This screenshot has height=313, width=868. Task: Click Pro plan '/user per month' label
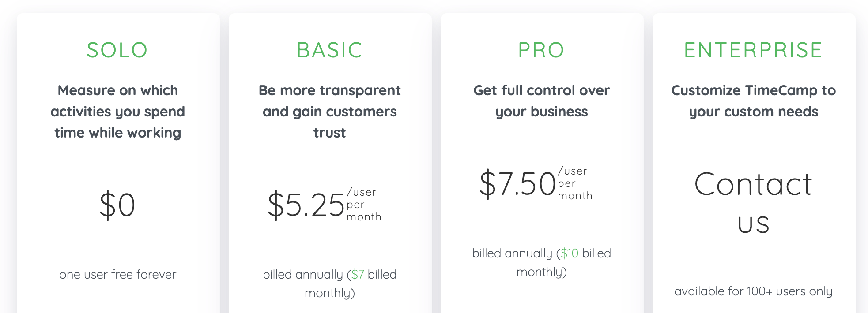pos(575,183)
